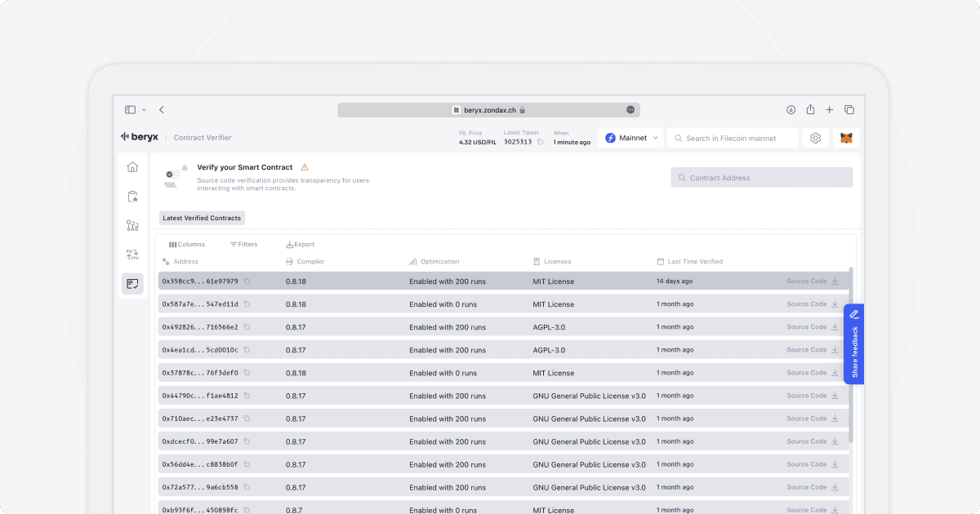The image size is (980, 514).
Task: Open the hierarchy tree sidebar icon
Action: coord(132,225)
